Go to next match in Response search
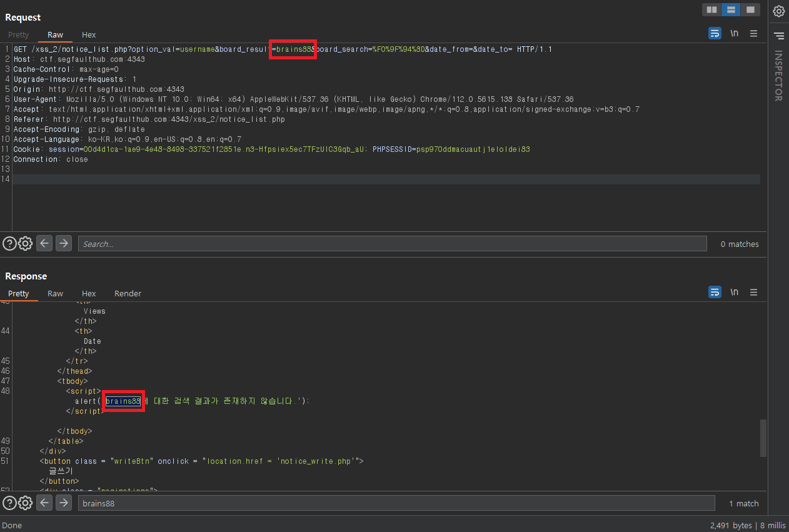Screen dimensions: 789x532 [63, 503]
